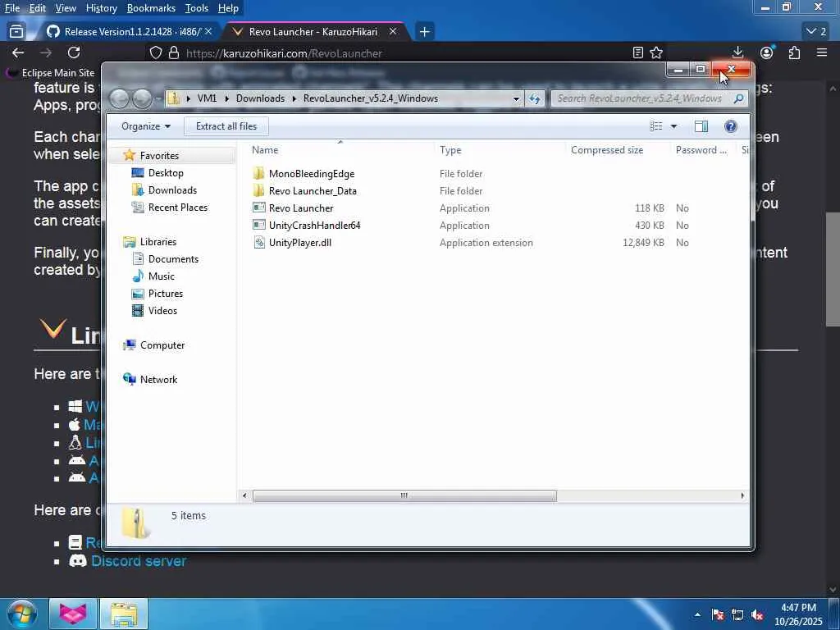Click Explorer search magnifier icon
This screenshot has width=840, height=630.
coord(738,98)
